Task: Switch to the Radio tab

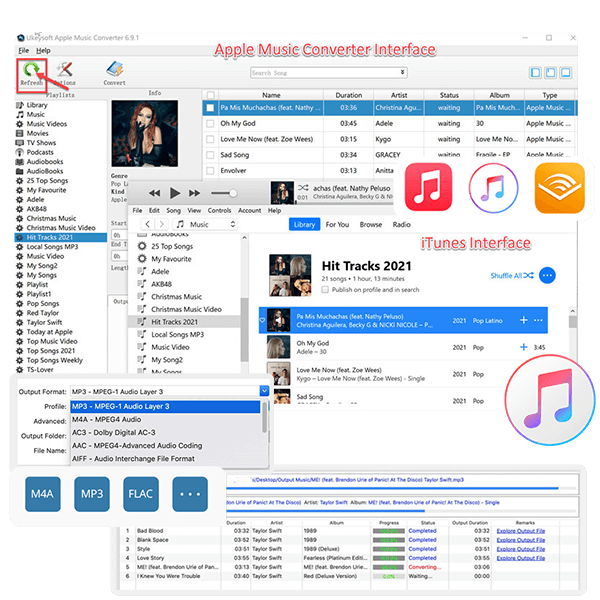Action: [401, 225]
